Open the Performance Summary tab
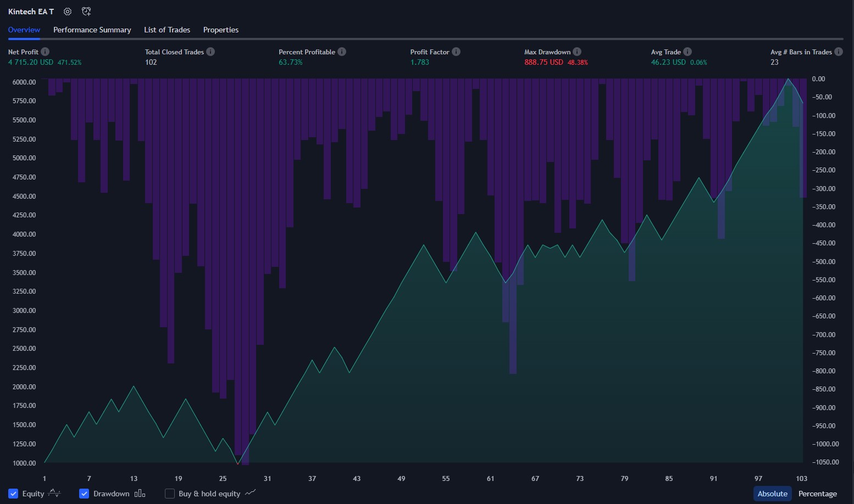The height and width of the screenshot is (504, 854). point(92,30)
